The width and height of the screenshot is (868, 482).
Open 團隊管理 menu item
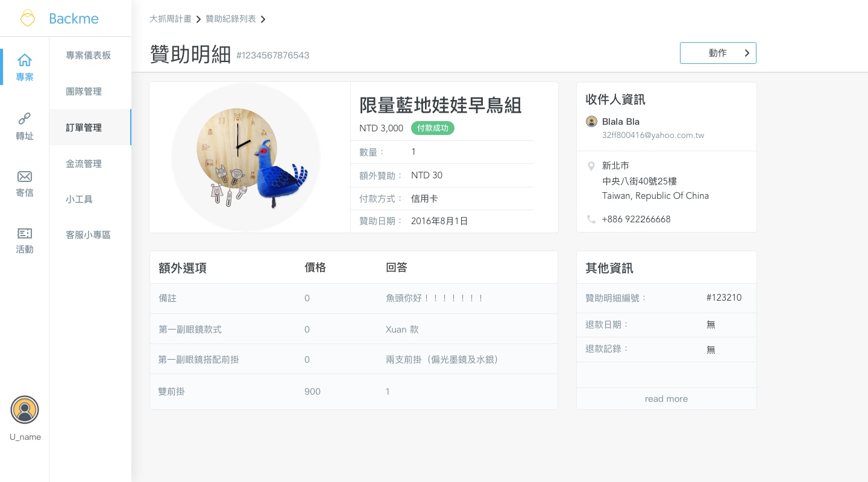[84, 92]
